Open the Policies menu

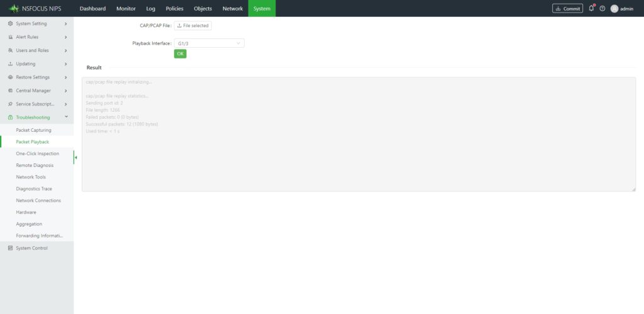pos(175,8)
